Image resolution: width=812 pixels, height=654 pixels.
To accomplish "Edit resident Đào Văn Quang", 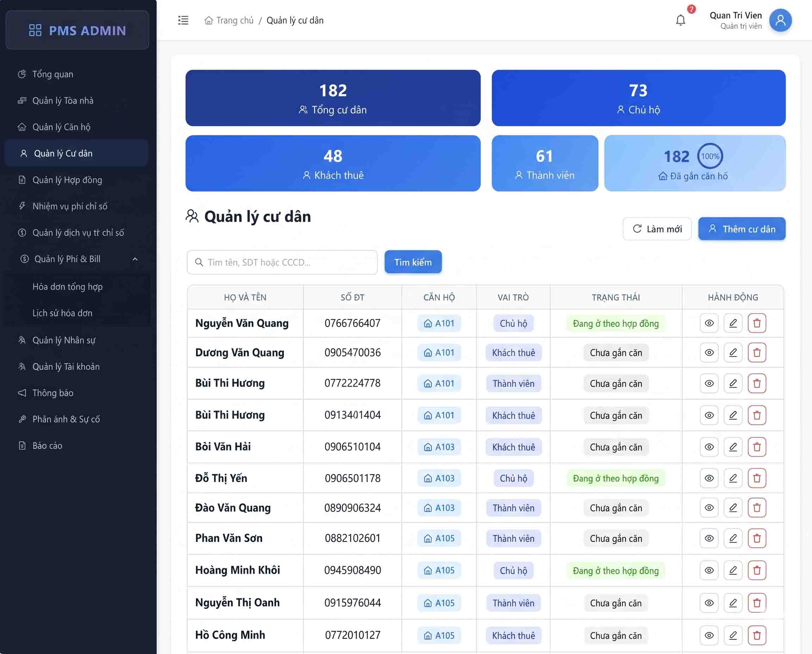I will (733, 508).
